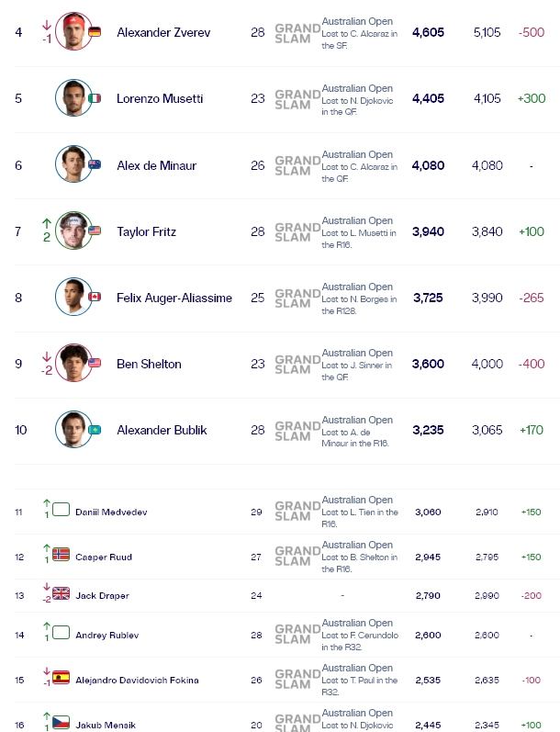This screenshot has height=732, width=560.
Task: Click the Norwegian flag next to Casper Ruud
Action: tap(62, 554)
